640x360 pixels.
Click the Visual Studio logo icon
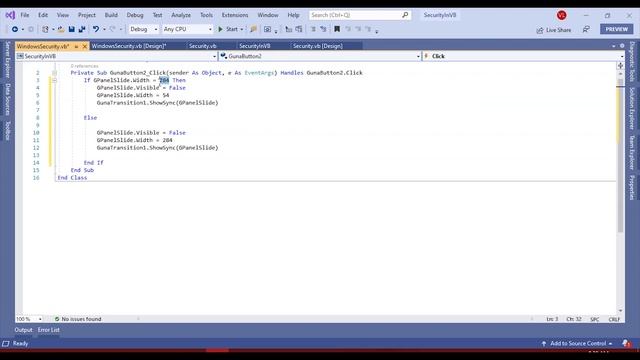click(10, 15)
